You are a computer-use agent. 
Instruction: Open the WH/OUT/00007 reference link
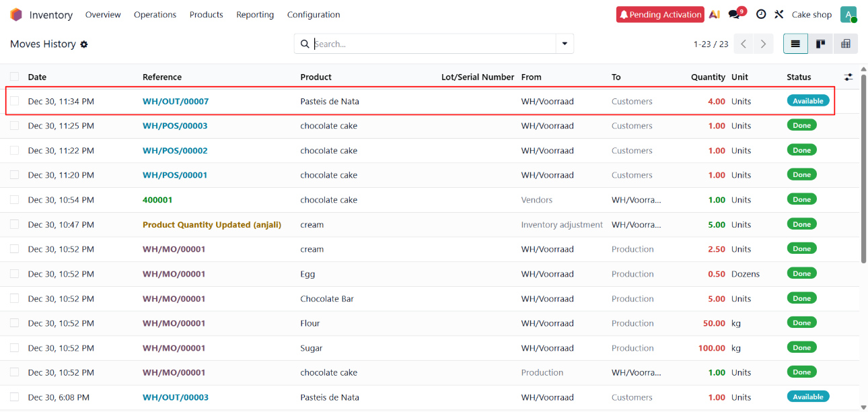pos(176,102)
